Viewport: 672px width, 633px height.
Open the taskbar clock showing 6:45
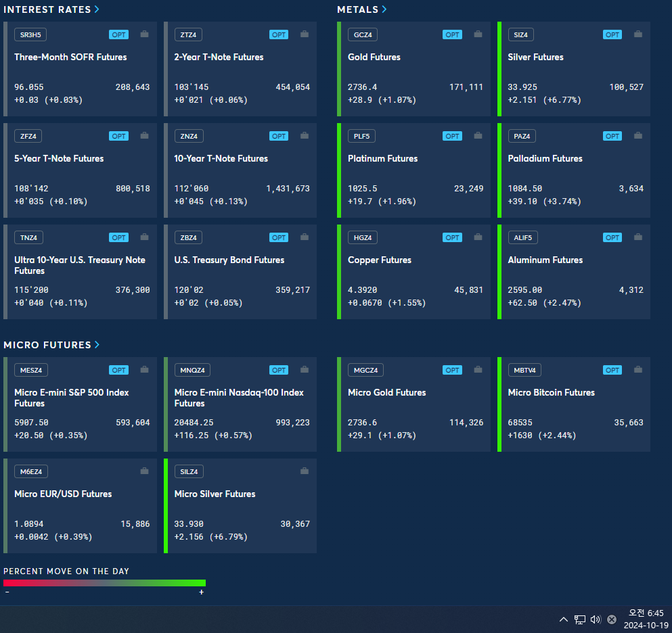coord(646,619)
